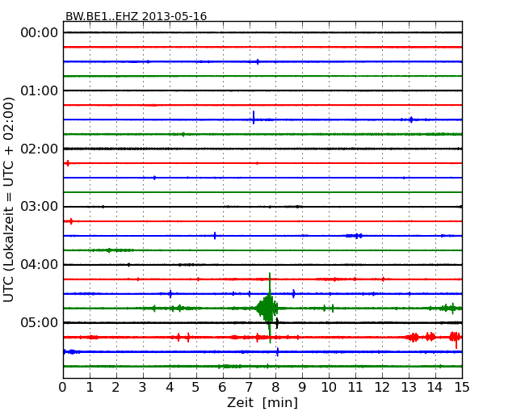
Task: Click the blue spike on the 03:30 trace near minute 6
Action: click(215, 236)
